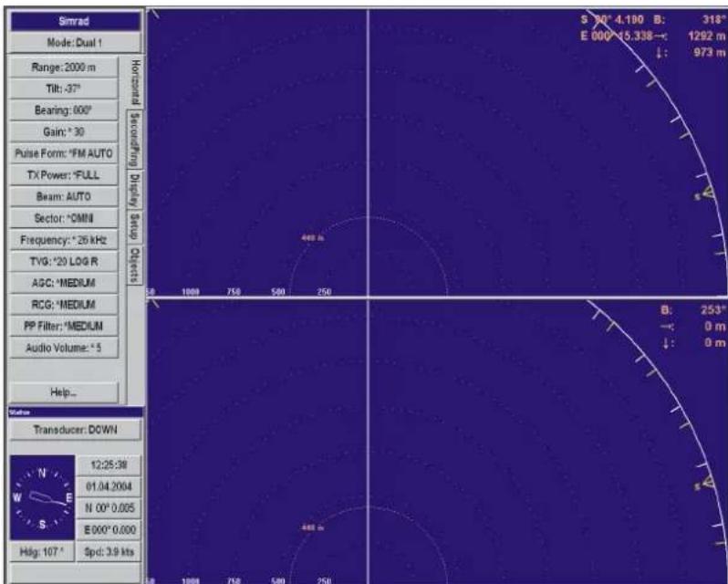Click the lower view 440 m ring label
The image size is (728, 584).
(x=313, y=527)
